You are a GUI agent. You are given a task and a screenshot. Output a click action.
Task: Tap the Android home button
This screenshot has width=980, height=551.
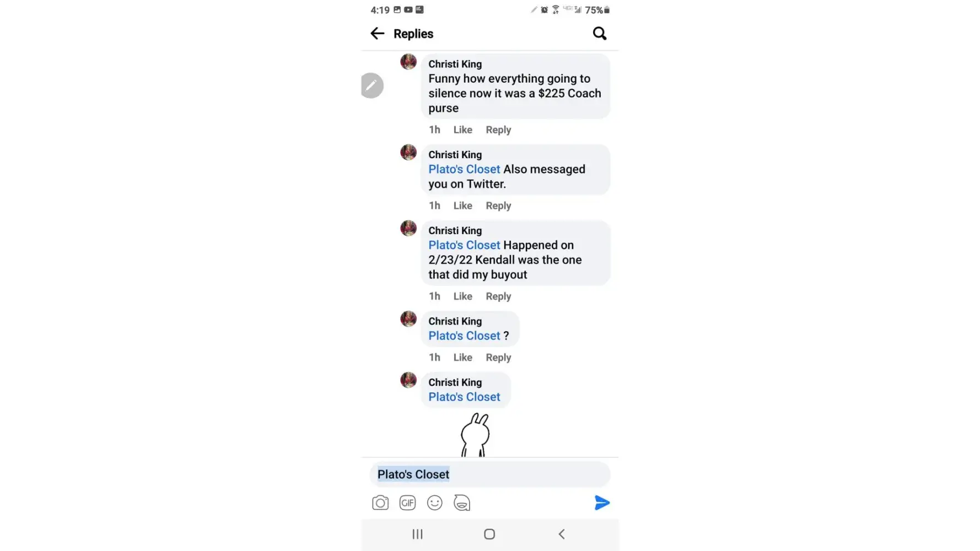(x=489, y=534)
